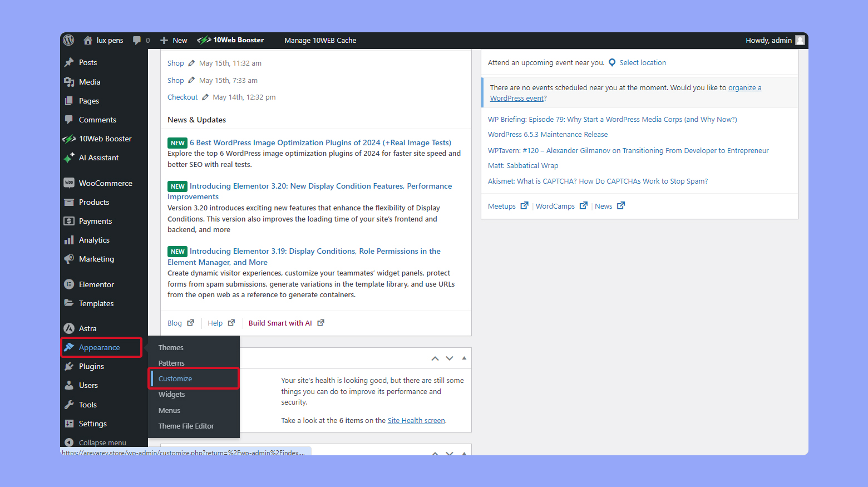Select Customize from the Appearance submenu
The width and height of the screenshot is (868, 487).
[x=175, y=378]
